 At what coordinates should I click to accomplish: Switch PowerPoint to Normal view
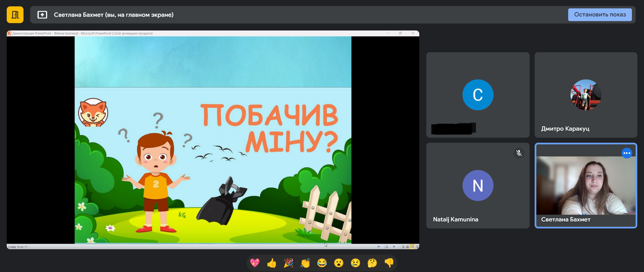point(402,247)
